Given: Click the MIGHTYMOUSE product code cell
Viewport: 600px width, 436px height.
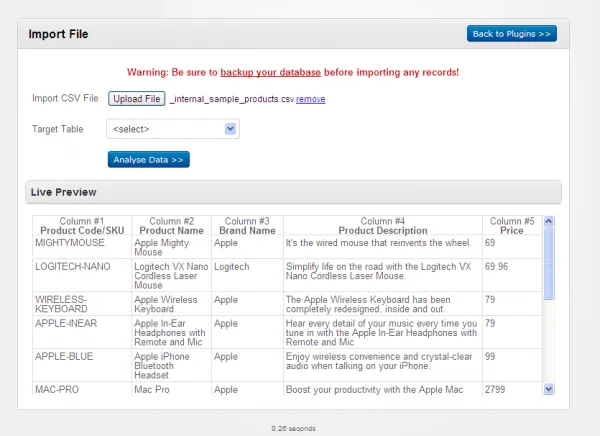Looking at the screenshot, I should (70, 243).
